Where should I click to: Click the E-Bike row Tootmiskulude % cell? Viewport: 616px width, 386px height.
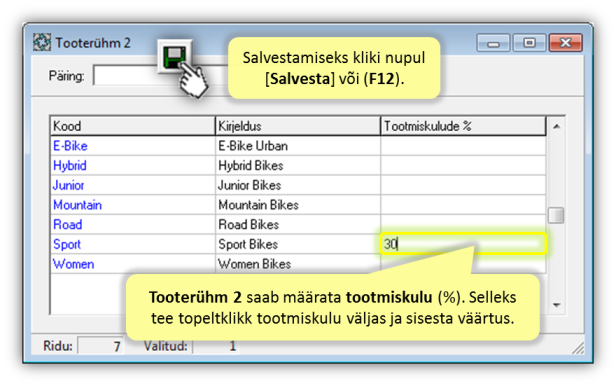click(x=463, y=146)
